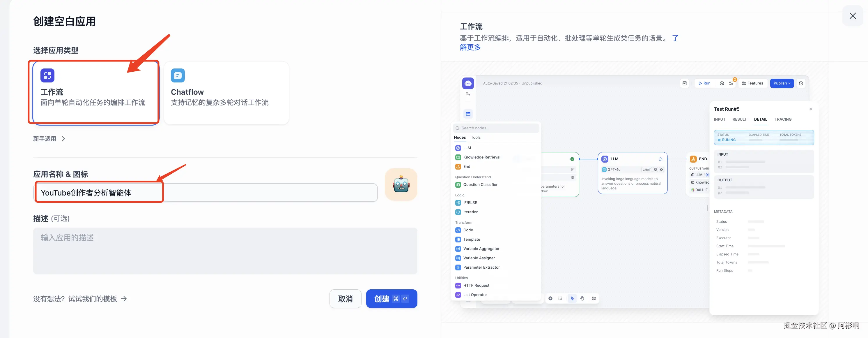The height and width of the screenshot is (338, 868).
Task: Switch to the TRACING tab
Action: tap(782, 119)
